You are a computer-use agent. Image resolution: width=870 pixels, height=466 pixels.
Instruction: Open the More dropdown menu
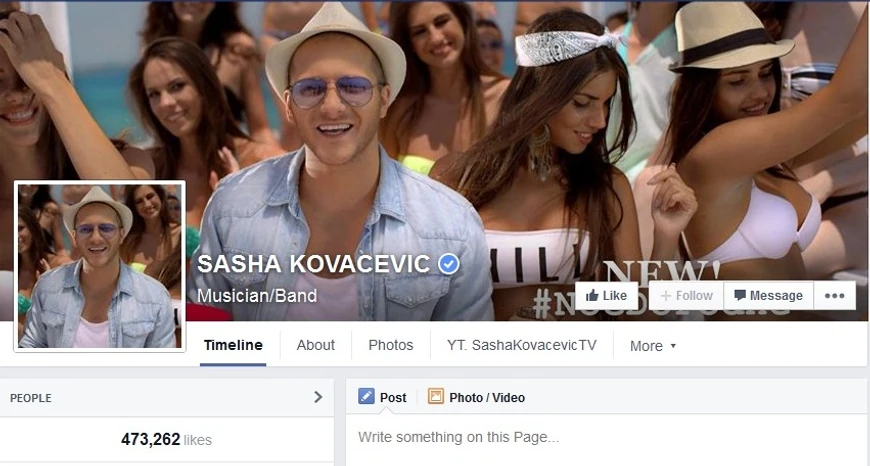[x=652, y=346]
